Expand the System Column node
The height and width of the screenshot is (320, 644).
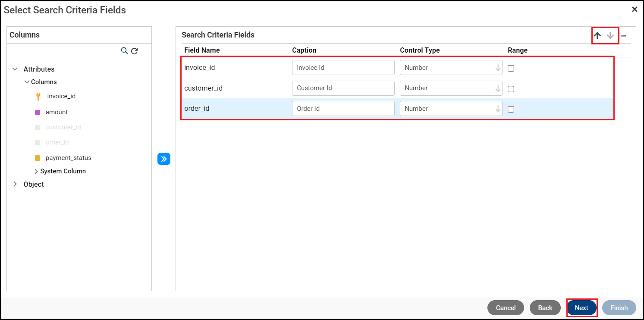click(36, 171)
